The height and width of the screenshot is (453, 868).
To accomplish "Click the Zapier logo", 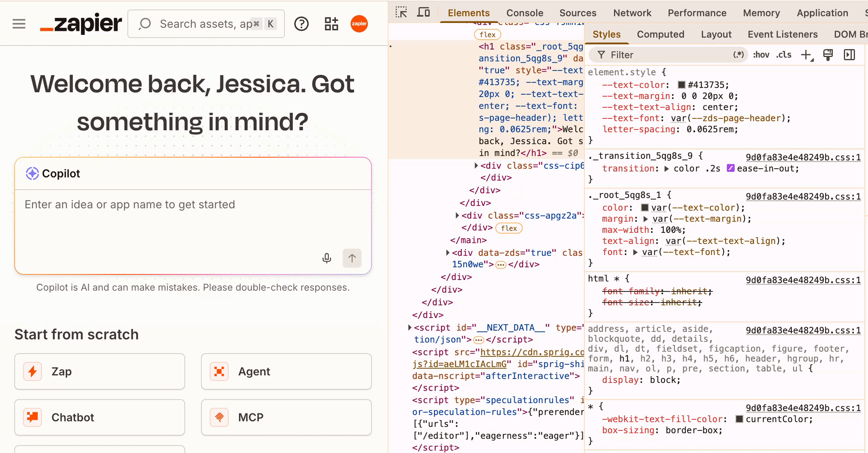I will pos(81,24).
